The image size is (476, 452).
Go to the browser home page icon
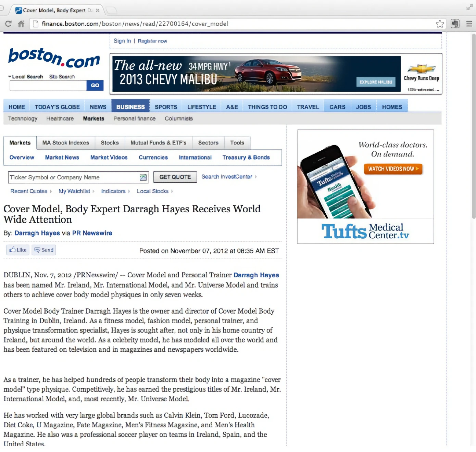(x=21, y=24)
